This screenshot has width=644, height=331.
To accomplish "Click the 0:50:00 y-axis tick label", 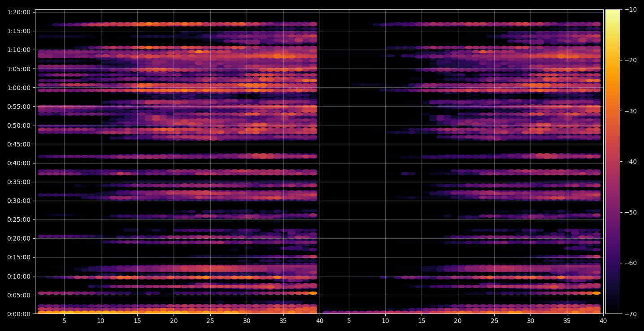I will pyautogui.click(x=19, y=125).
